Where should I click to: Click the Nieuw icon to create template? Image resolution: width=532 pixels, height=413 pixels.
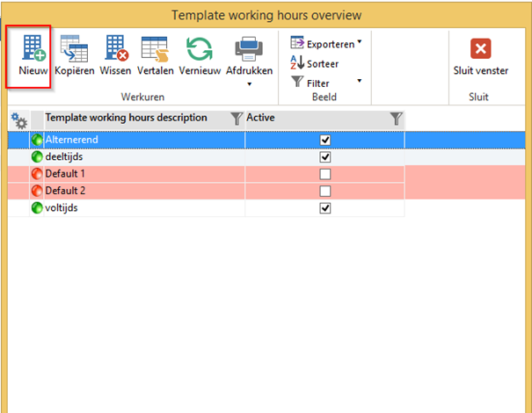click(33, 49)
